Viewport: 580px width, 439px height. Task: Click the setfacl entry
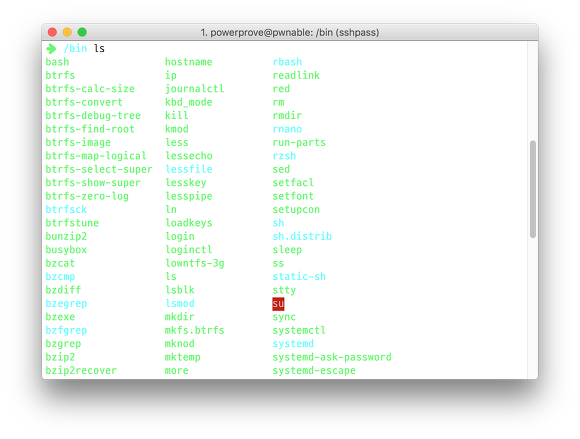293,183
